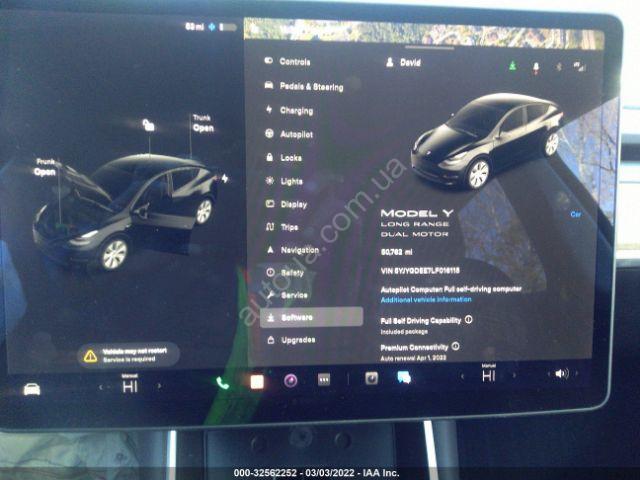Open the Additional vehicle information link

pyautogui.click(x=426, y=300)
